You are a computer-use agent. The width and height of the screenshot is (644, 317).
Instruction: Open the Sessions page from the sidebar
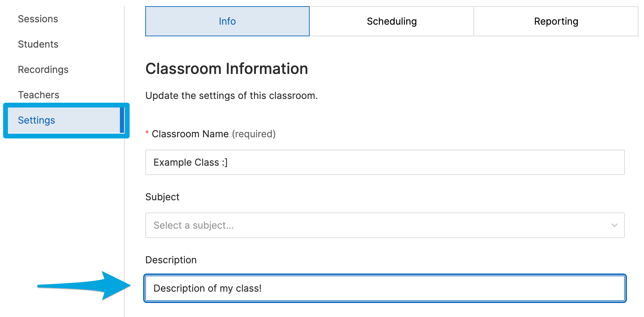point(38,19)
